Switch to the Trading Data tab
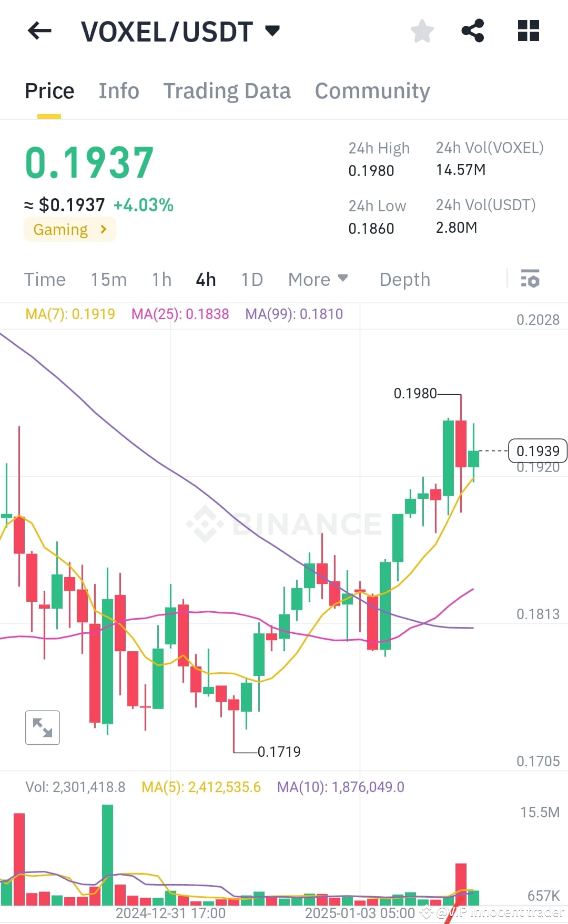The width and height of the screenshot is (568, 924). (x=227, y=90)
